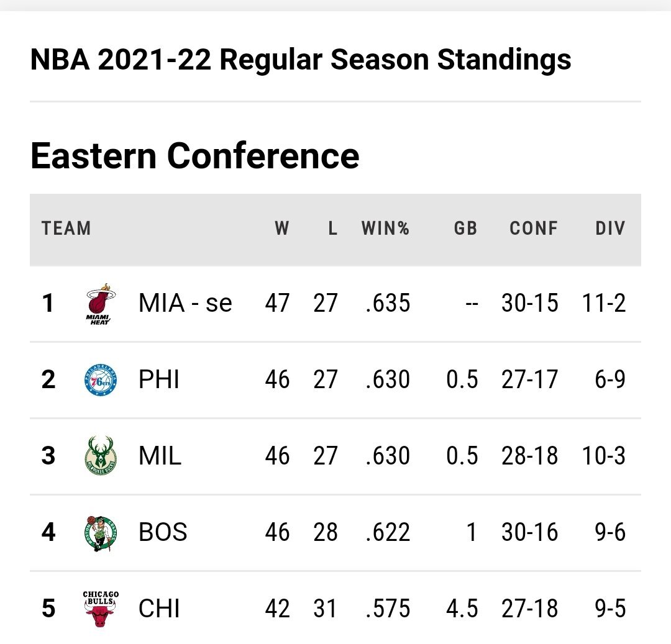Image resolution: width=671 pixels, height=644 pixels.
Task: Sort by the WIN% column header
Action: [385, 229]
